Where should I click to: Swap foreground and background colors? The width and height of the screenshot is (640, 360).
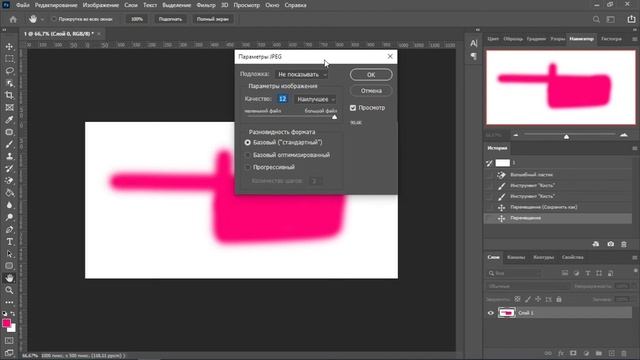coord(13,314)
